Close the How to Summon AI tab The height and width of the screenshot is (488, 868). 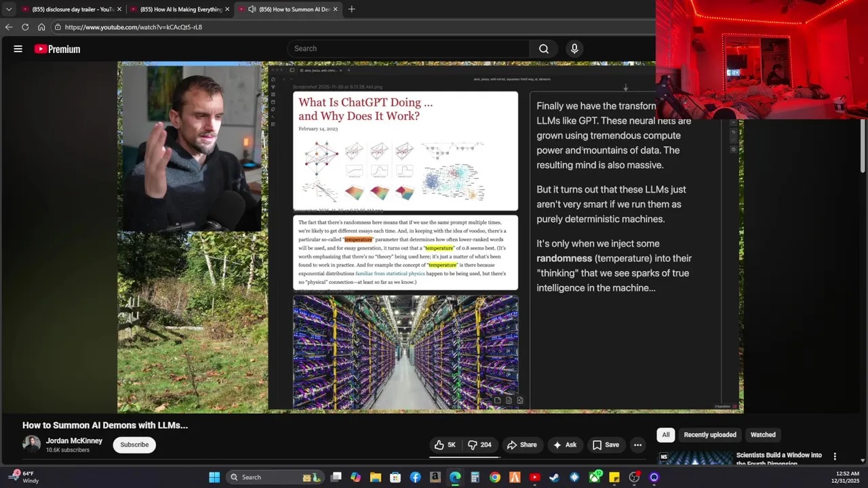pyautogui.click(x=335, y=9)
